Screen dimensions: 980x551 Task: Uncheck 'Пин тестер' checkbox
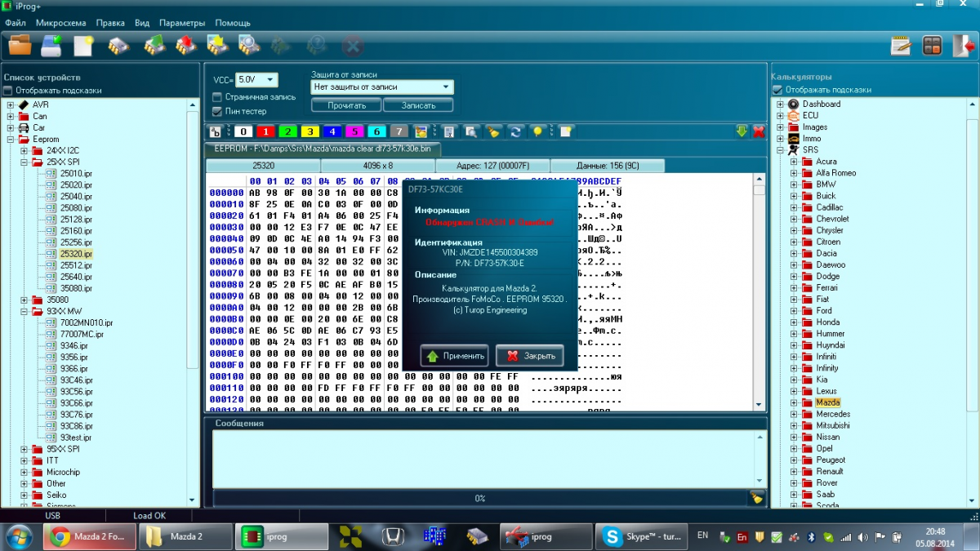pos(217,111)
